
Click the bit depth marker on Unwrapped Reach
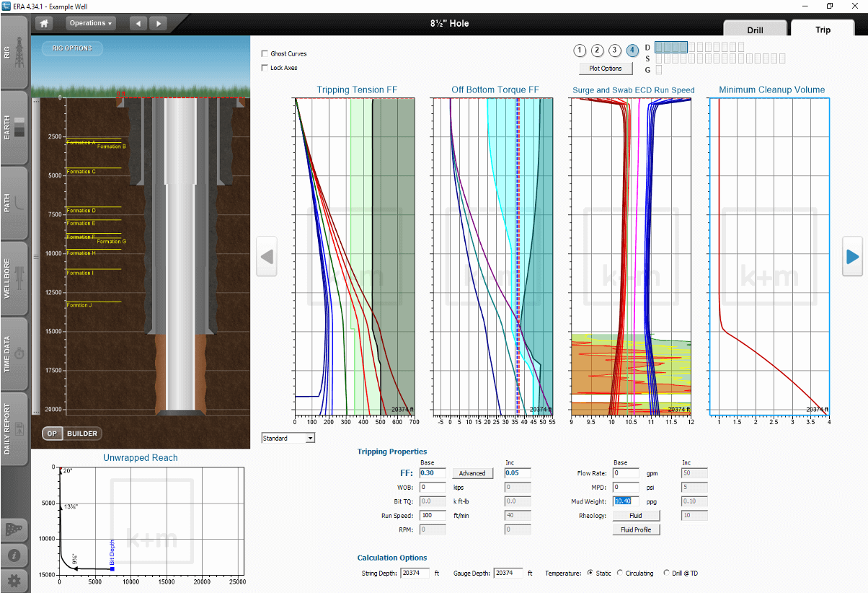[112, 568]
